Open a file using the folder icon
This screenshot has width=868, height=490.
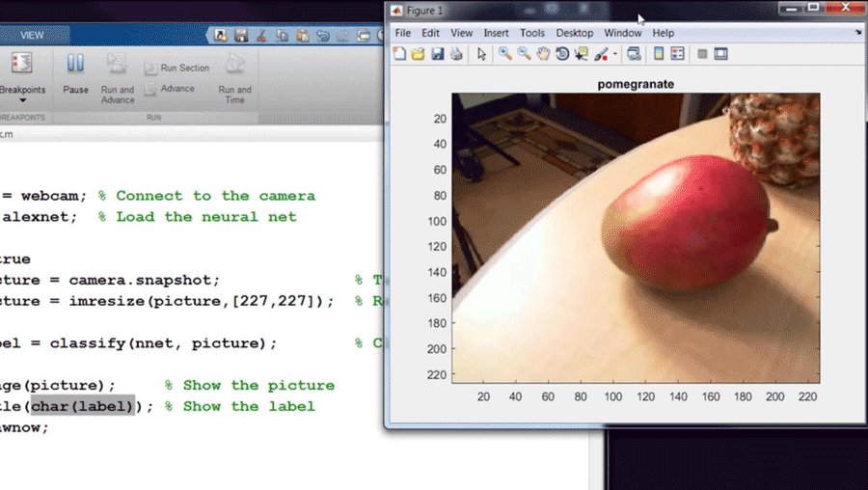tap(419, 54)
